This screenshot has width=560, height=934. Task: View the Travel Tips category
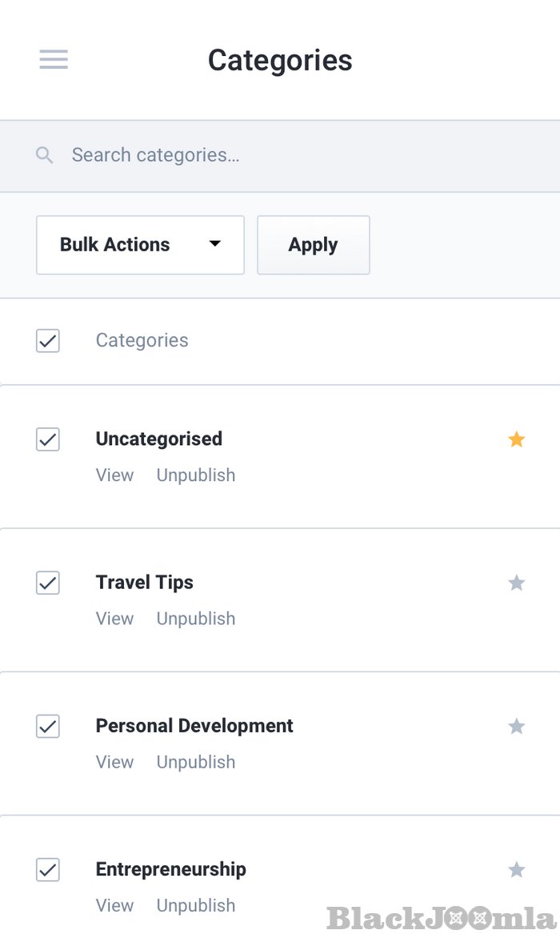coord(114,618)
